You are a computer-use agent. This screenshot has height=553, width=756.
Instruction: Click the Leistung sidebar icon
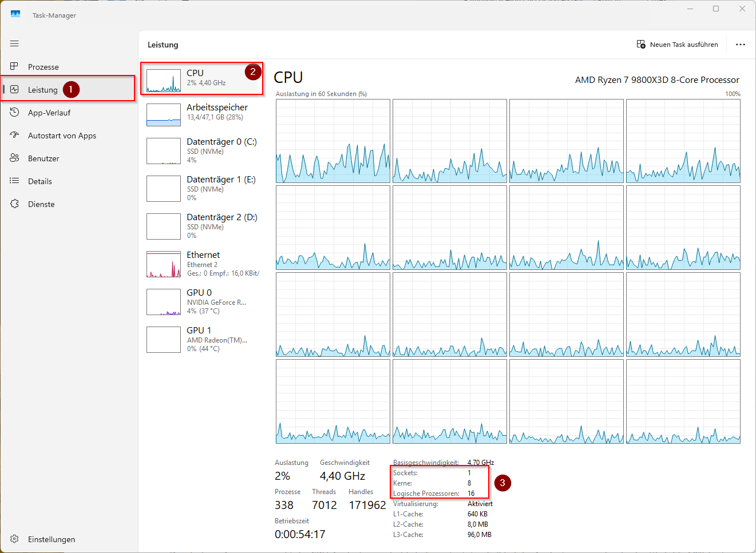14,89
